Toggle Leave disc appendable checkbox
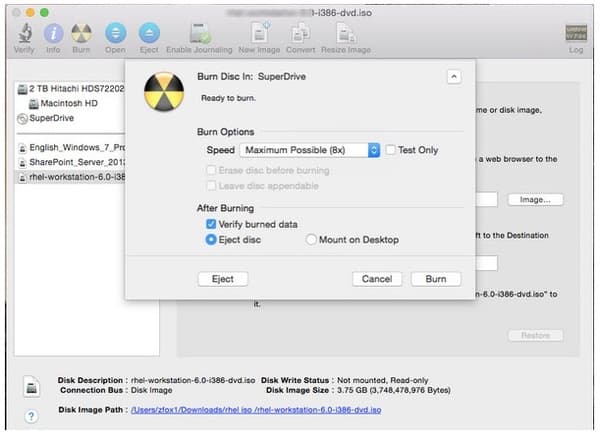 [x=211, y=186]
